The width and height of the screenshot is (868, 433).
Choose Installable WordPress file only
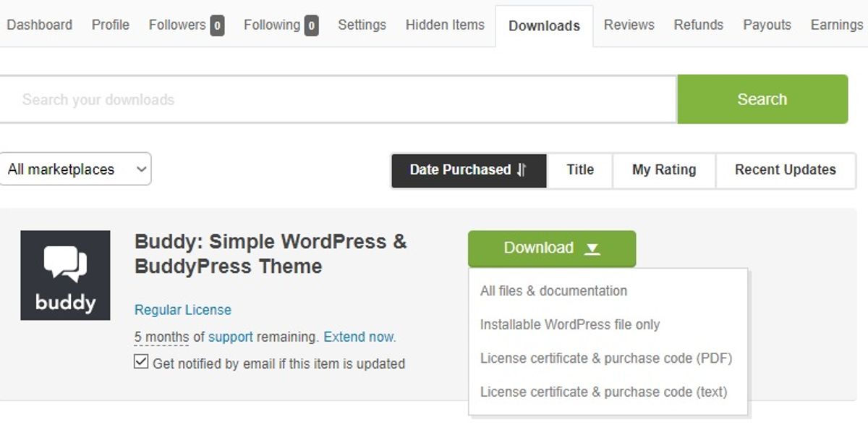point(570,325)
